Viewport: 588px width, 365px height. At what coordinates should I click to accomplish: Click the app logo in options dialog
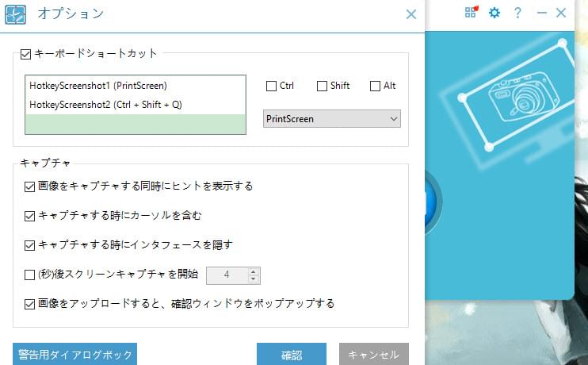coord(15,14)
